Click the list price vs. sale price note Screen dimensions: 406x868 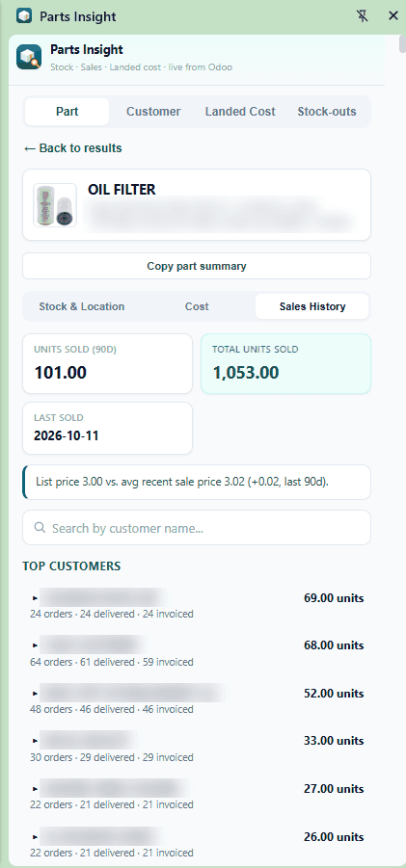[x=197, y=482]
